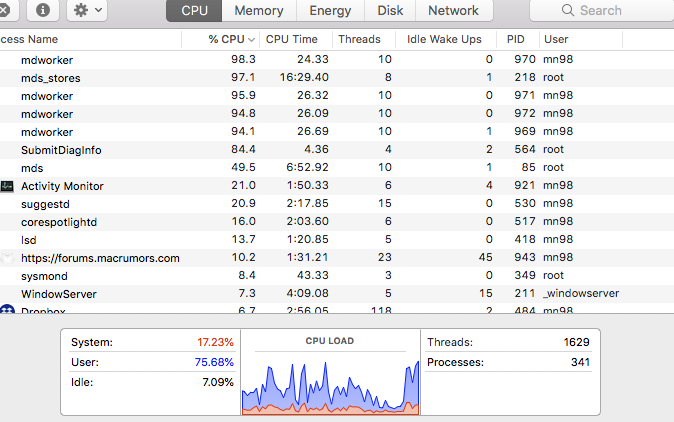Image resolution: width=674 pixels, height=422 pixels.
Task: Go to the Network tab
Action: coord(453,10)
